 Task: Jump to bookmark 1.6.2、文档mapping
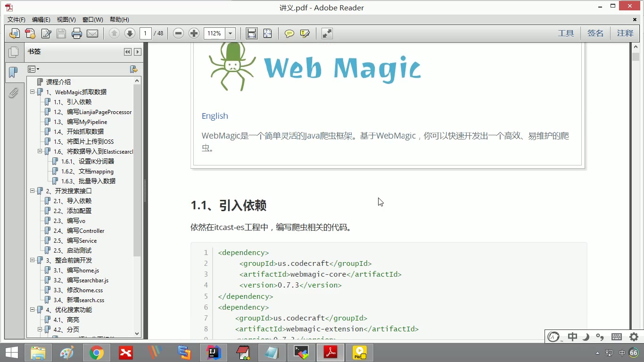click(x=87, y=171)
